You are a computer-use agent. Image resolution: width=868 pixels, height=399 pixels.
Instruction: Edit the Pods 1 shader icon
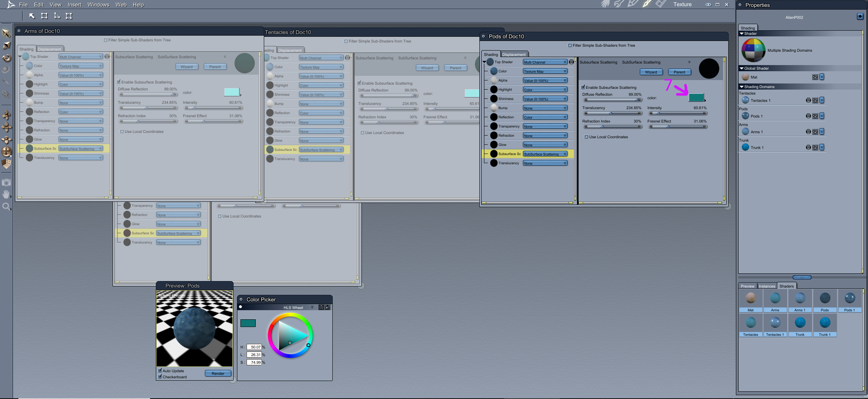tap(815, 116)
